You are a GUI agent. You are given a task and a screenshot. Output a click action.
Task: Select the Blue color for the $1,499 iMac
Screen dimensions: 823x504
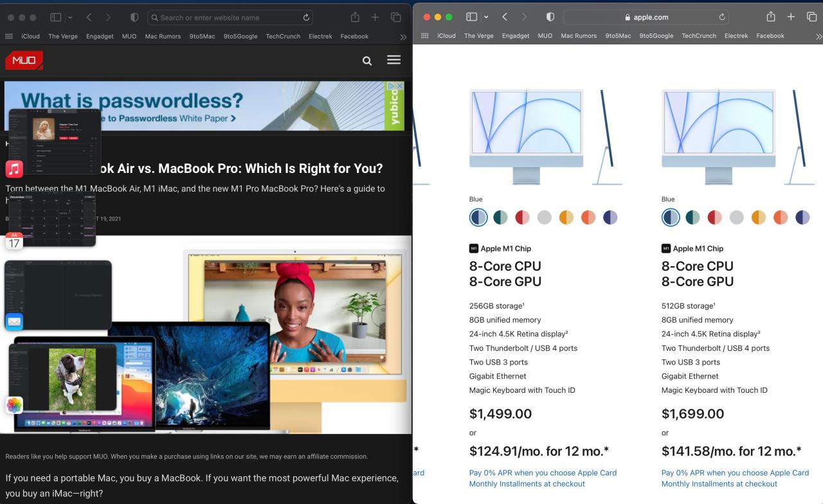(x=478, y=217)
